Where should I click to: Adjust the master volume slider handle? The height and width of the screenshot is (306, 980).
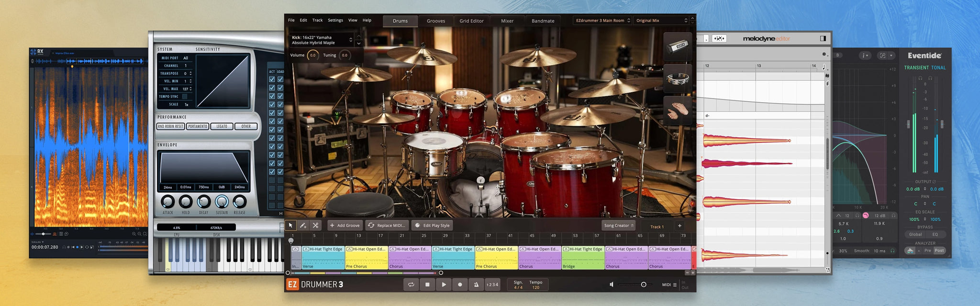coord(644,284)
